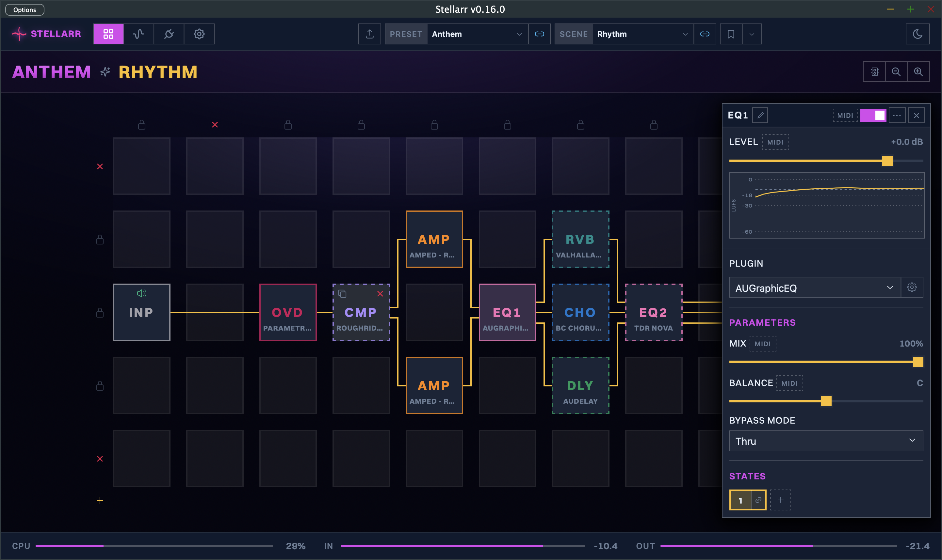The width and height of the screenshot is (942, 560).
Task: Click the red X above the second column
Action: 215,125
